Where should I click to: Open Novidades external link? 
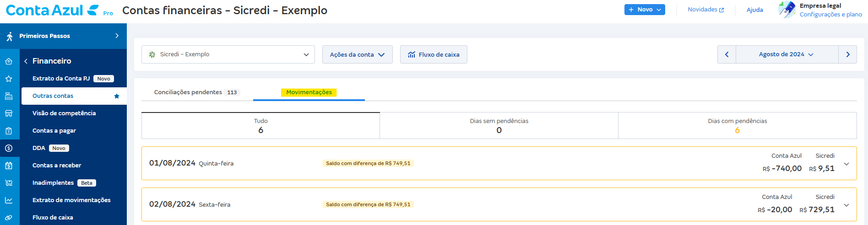click(706, 10)
